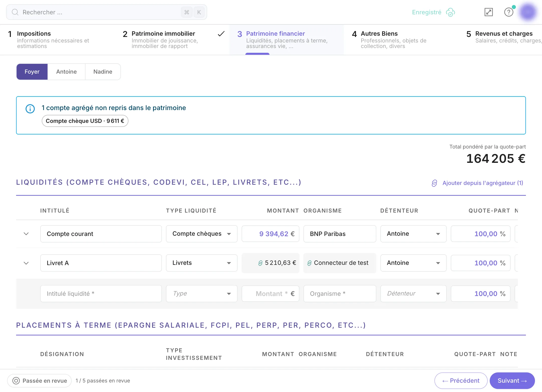Edit quote-part 100,00 % for Livret A

(x=480, y=263)
